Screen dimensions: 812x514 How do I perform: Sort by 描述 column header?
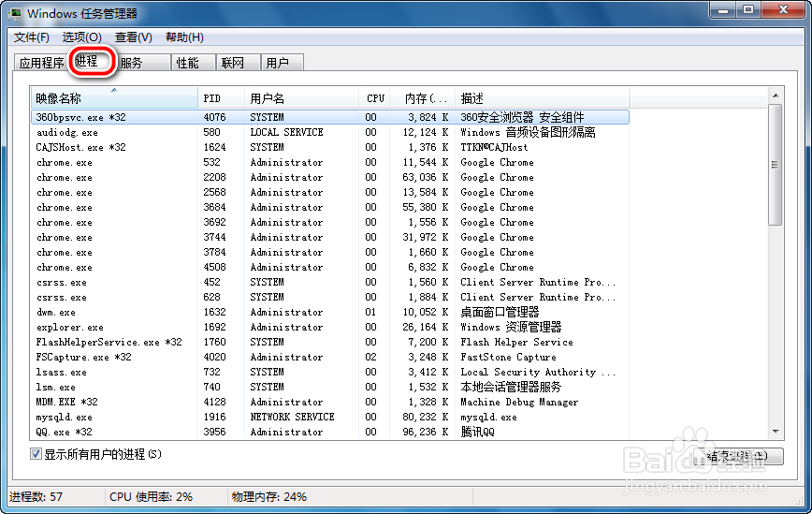pos(543,98)
